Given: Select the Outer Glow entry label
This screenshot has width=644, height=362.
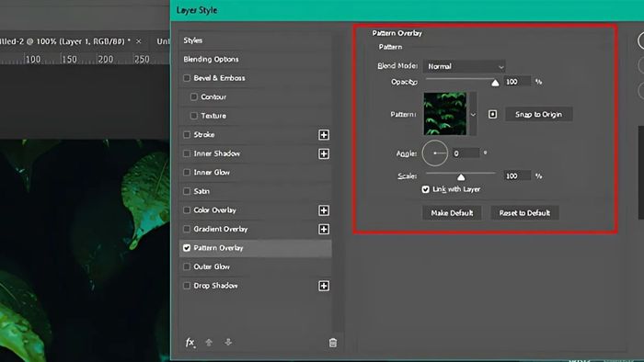Looking at the screenshot, I should (212, 266).
